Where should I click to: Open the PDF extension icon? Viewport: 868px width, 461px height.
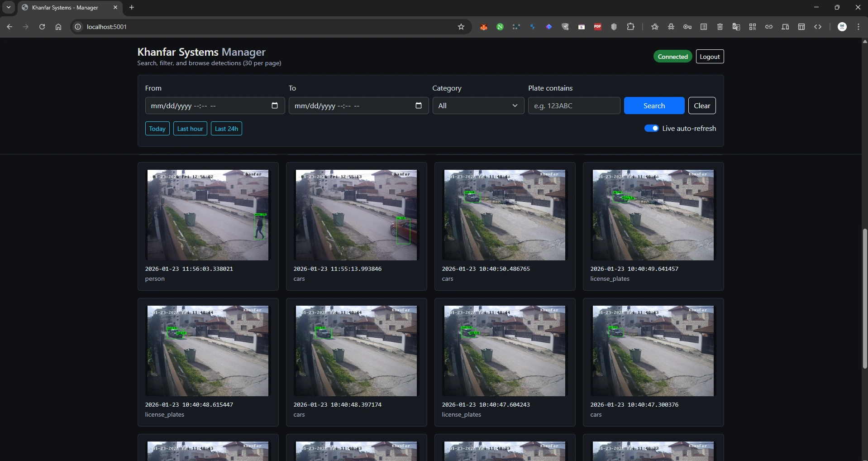click(598, 27)
